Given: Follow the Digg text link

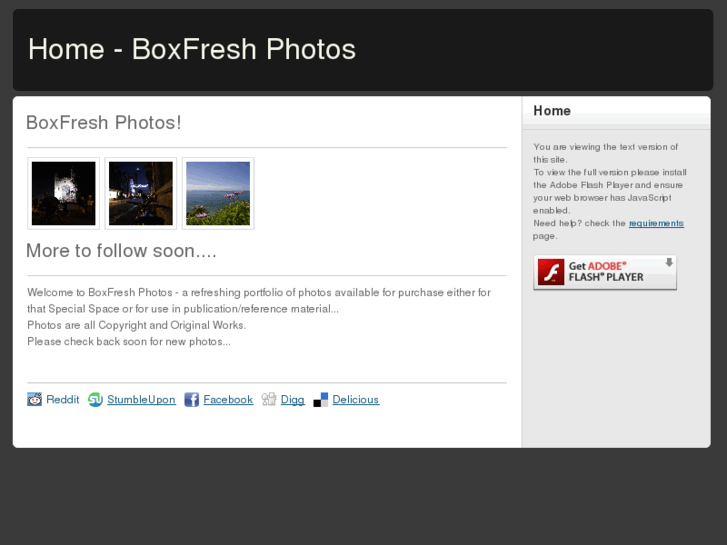Looking at the screenshot, I should click(292, 400).
